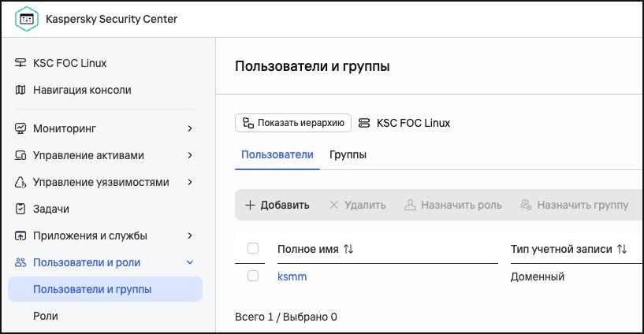Click the Добавить button label
644x334 pixels.
(285, 205)
